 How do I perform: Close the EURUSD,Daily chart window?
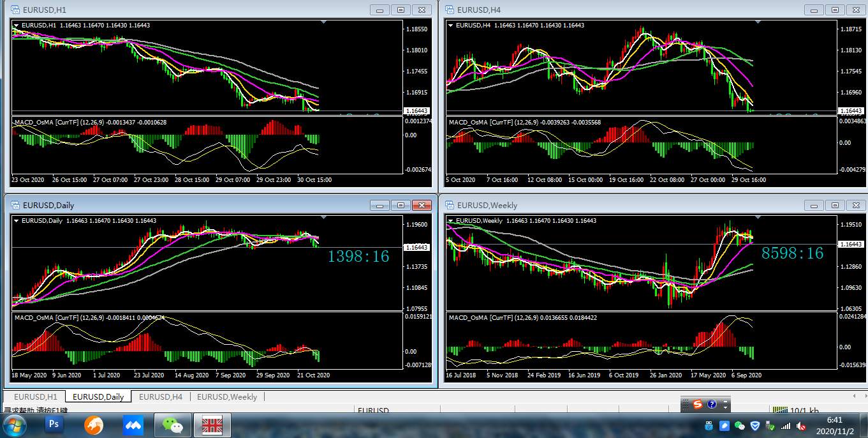pyautogui.click(x=422, y=205)
